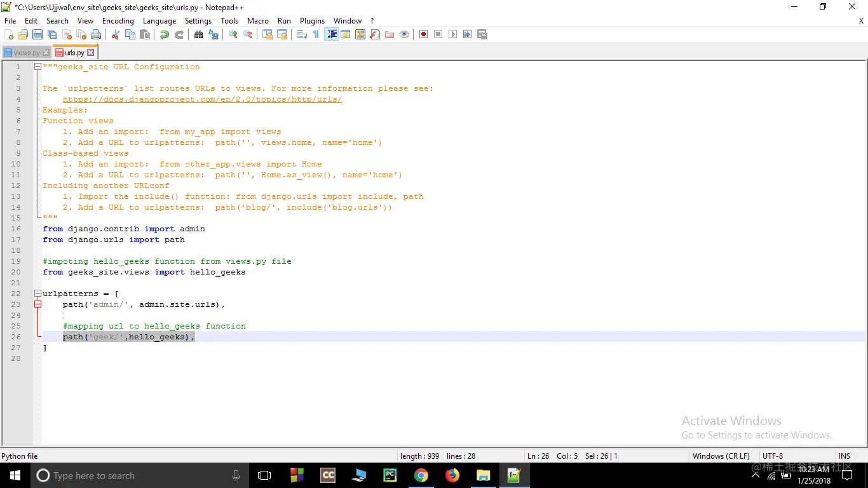868x488 pixels.
Task: Create a new file with New icon
Action: pos(9,34)
